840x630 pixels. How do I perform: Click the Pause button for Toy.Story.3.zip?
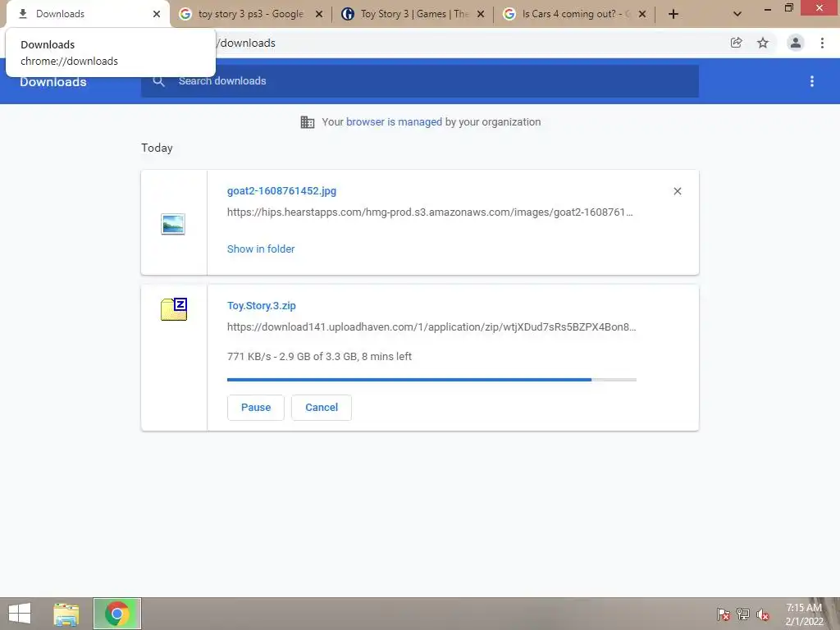point(256,407)
